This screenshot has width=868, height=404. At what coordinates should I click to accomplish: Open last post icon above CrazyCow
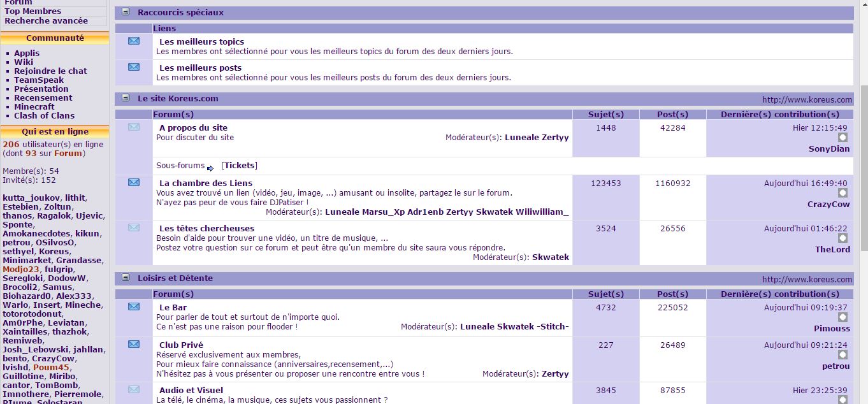point(843,193)
